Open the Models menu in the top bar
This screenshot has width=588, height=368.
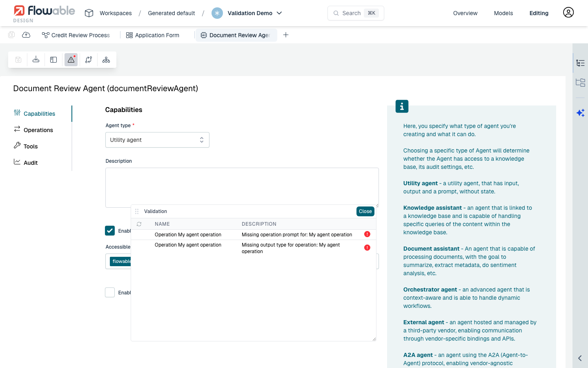pos(503,13)
